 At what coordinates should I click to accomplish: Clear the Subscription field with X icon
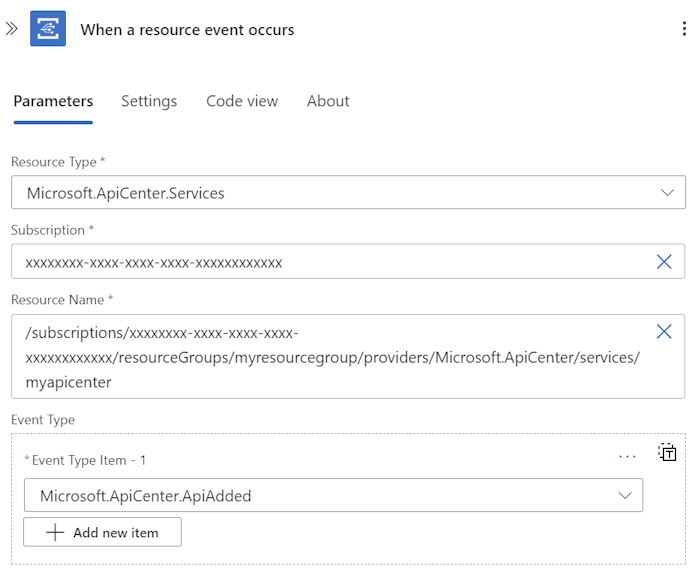pos(664,262)
